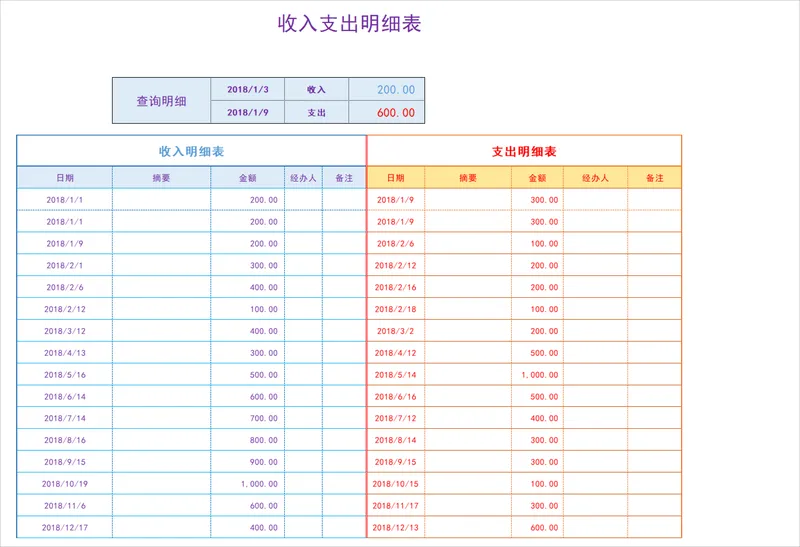Select the title 收入支出明细表

[349, 23]
